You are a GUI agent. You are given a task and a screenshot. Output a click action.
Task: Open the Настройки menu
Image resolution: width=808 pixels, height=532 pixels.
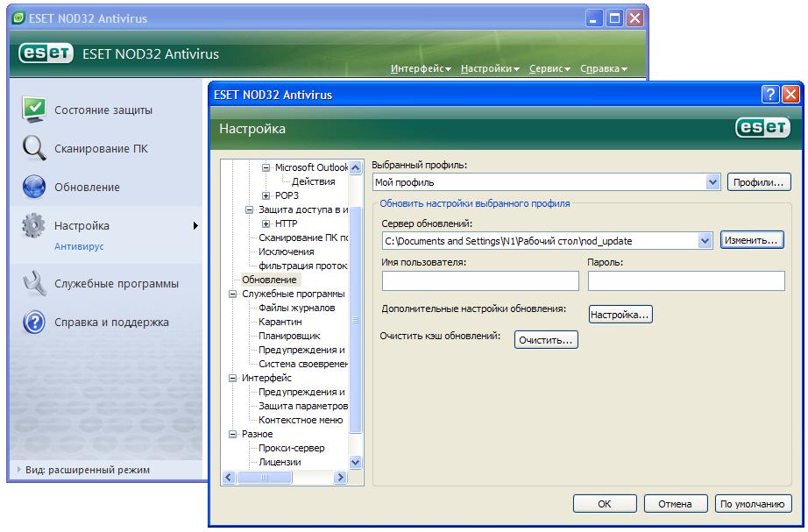(490, 68)
